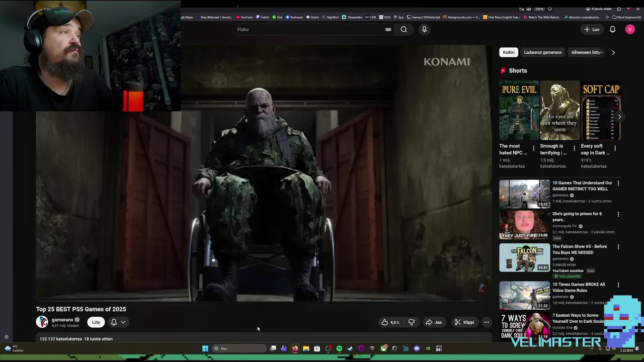Image resolution: width=644 pixels, height=362 pixels.
Task: Open 10 Games That Understand video thumbnail
Action: 524,194
